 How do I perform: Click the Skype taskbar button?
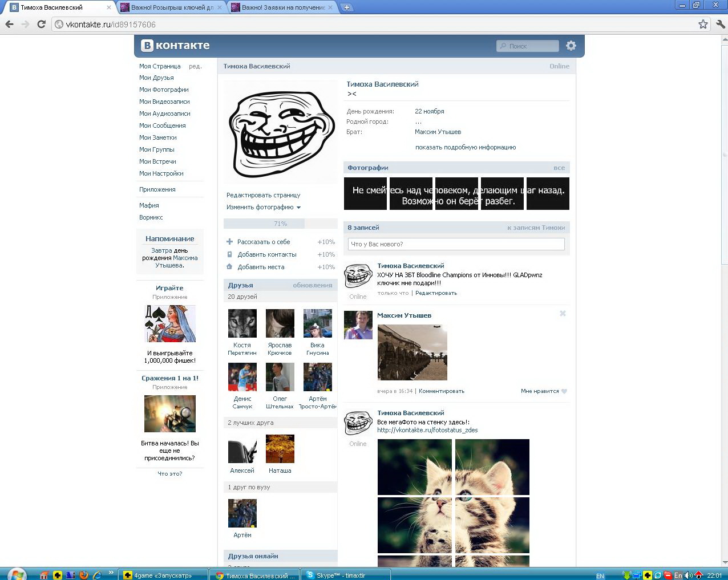click(x=346, y=575)
